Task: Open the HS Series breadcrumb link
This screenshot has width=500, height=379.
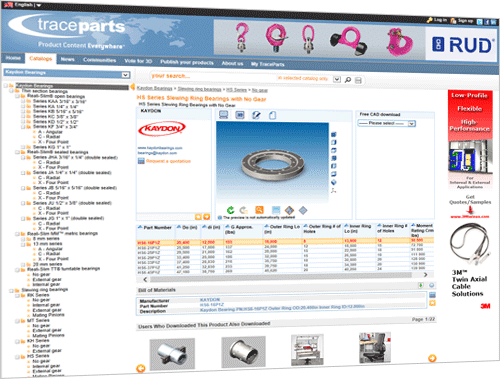Action: click(236, 90)
